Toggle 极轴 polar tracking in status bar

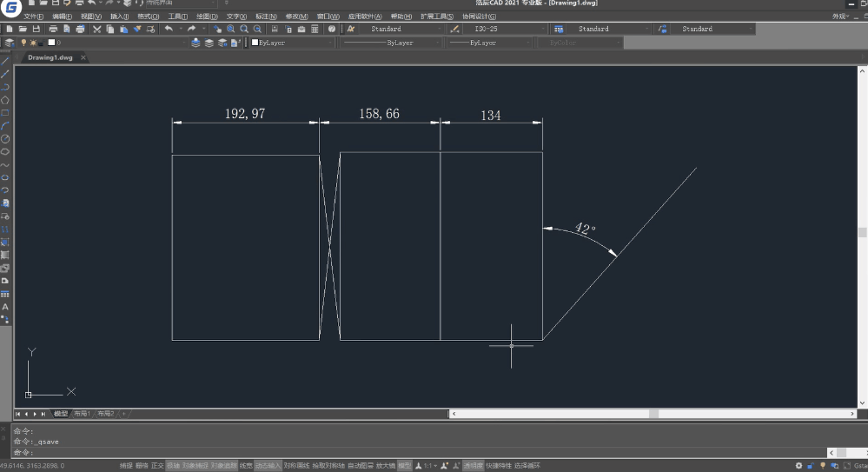pos(173,466)
